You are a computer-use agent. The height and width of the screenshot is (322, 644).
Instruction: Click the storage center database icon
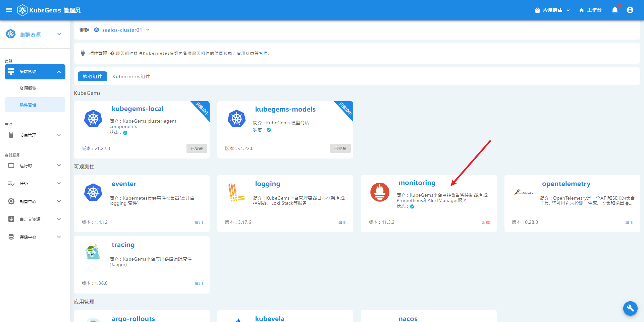pos(11,237)
